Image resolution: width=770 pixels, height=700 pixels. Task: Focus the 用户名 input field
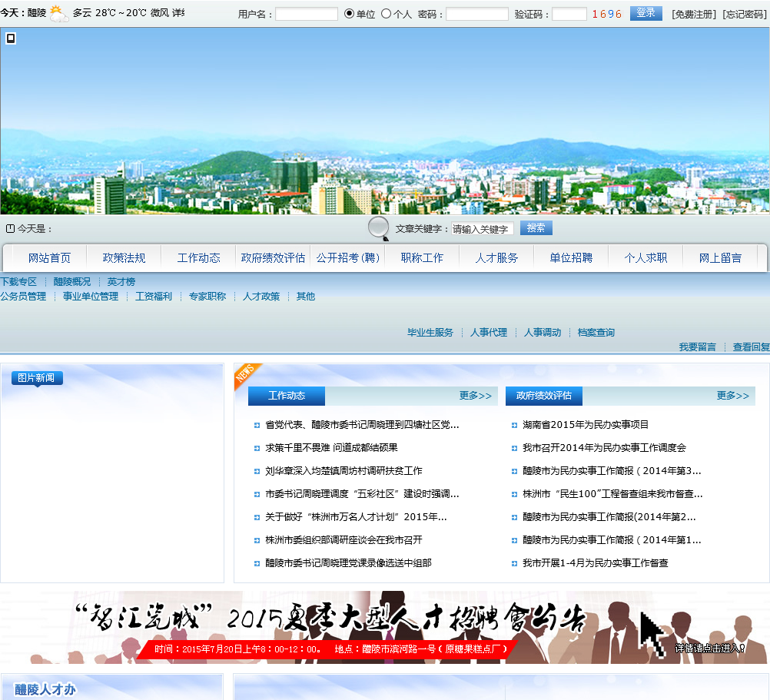tap(307, 14)
